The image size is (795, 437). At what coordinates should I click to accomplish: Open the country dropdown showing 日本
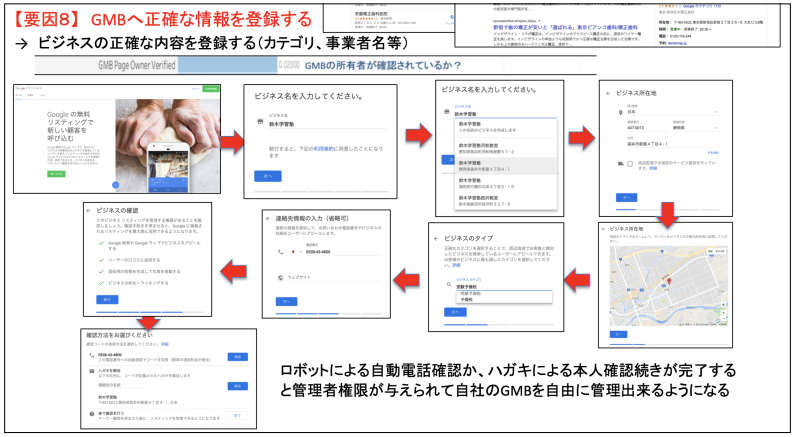click(x=672, y=112)
